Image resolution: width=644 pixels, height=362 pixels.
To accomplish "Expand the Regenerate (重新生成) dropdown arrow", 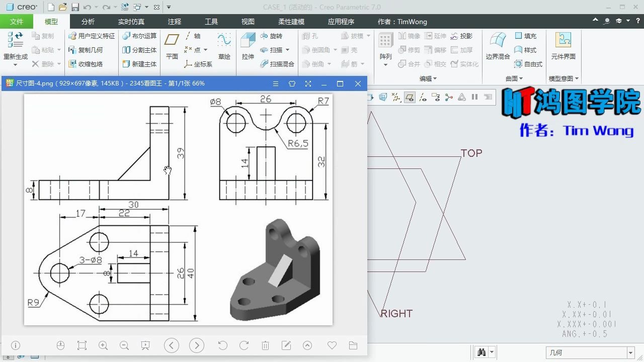I will 15,64.
